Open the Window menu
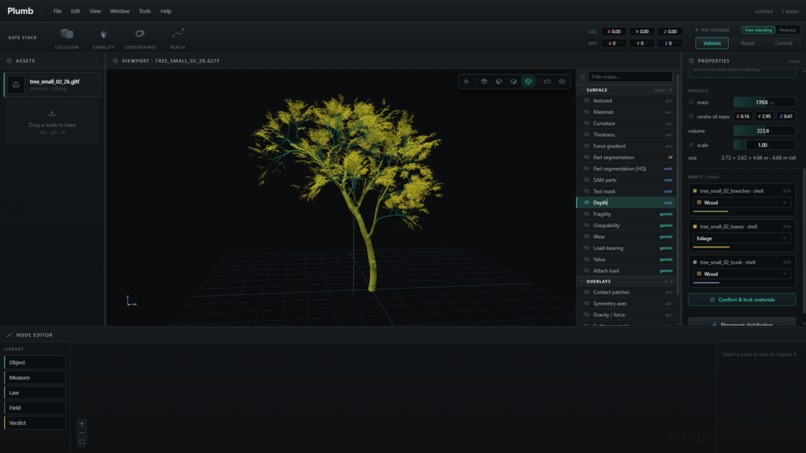This screenshot has width=806, height=453. click(120, 11)
